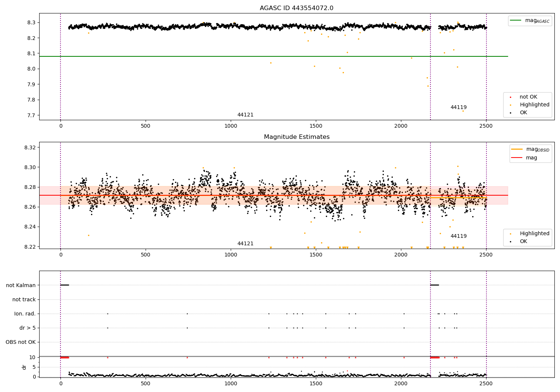The height and width of the screenshot is (392, 560).
Task: Click the green mag AGASC horizontal line
Action: (x=273, y=56)
